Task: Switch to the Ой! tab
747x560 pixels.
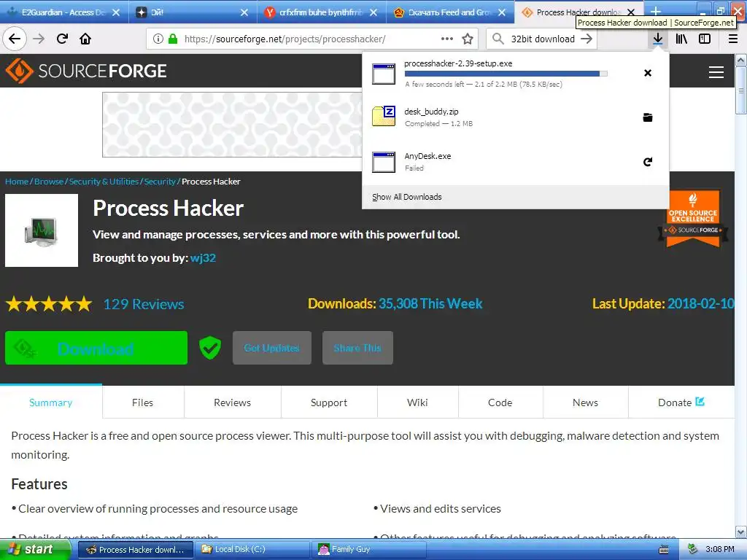Action: (193, 12)
